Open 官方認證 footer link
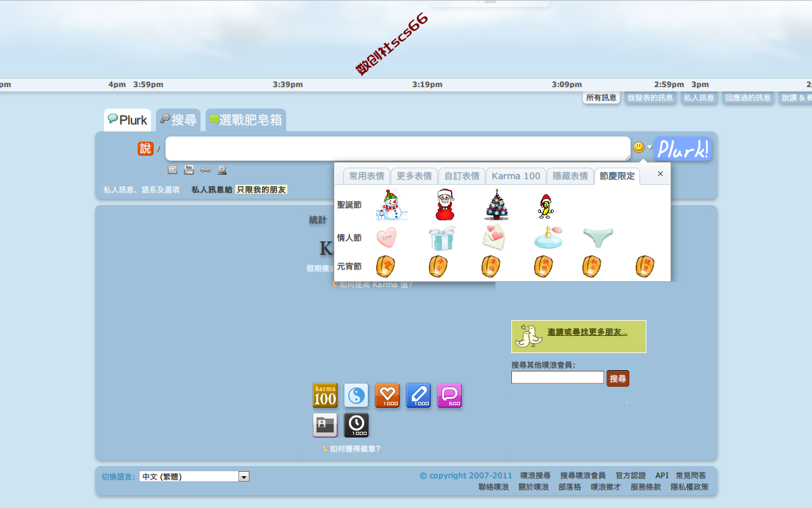Viewport: 812px width, 508px height. pos(631,476)
